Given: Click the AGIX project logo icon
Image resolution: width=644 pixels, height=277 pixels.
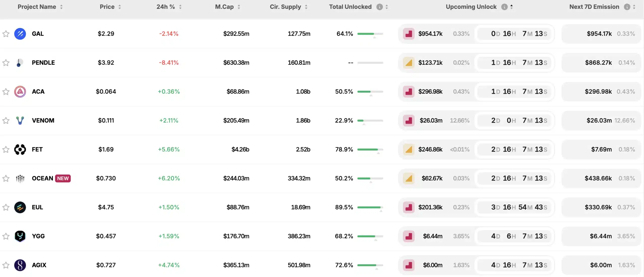Looking at the screenshot, I should (20, 265).
